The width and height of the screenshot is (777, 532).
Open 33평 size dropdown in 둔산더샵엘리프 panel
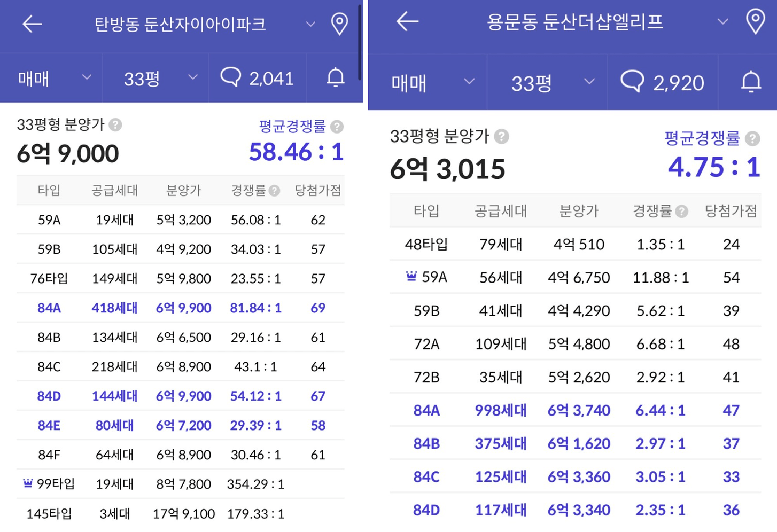553,83
